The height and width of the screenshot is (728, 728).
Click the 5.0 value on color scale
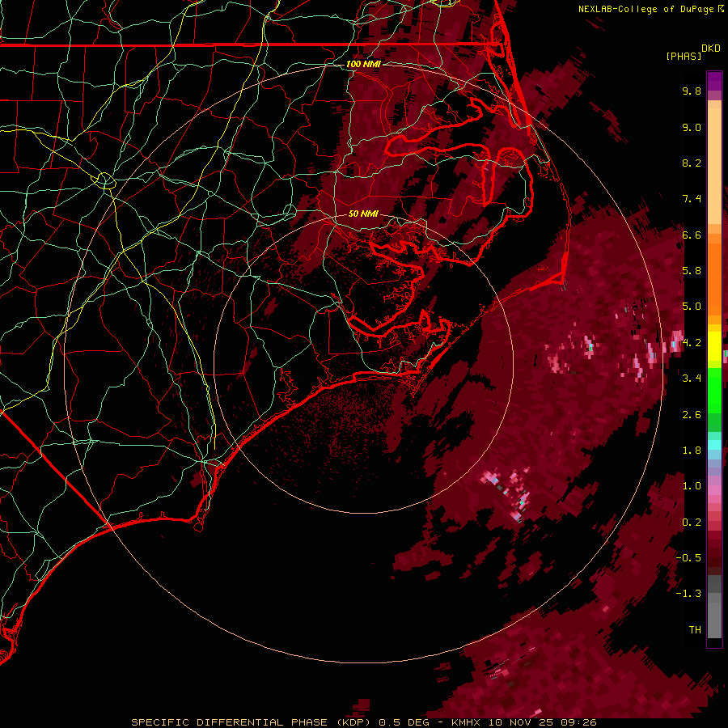[692, 307]
